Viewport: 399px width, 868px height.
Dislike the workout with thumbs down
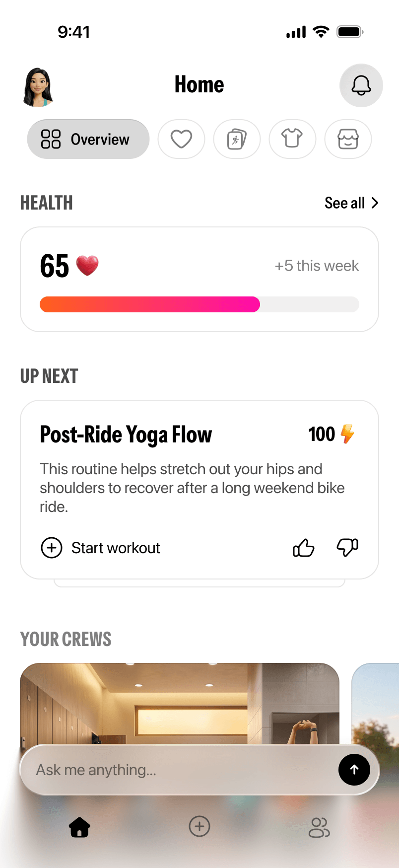point(347,548)
